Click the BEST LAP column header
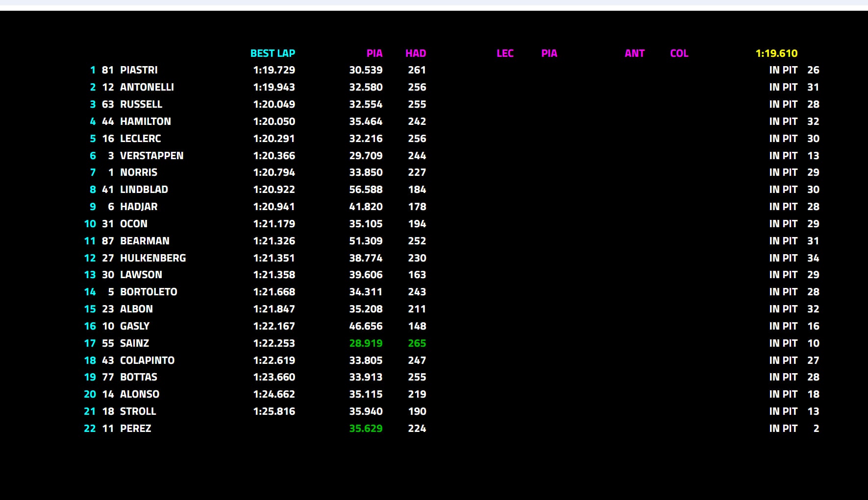Viewport: 868px width, 500px height. coord(273,53)
